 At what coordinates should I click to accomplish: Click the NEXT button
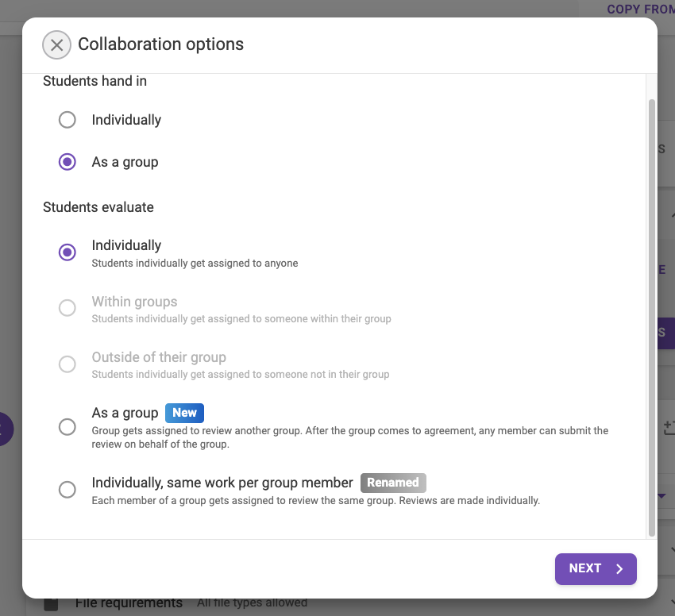(x=596, y=568)
